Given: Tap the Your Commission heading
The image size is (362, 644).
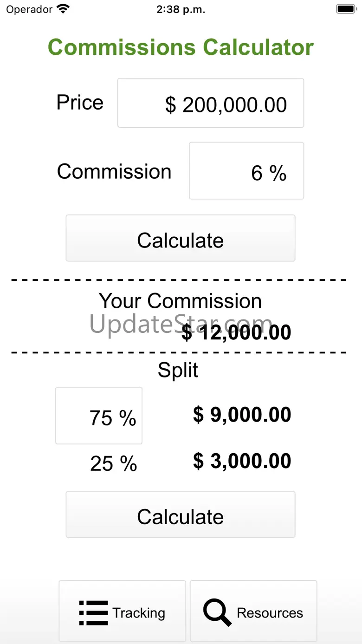Looking at the screenshot, I should click(181, 301).
